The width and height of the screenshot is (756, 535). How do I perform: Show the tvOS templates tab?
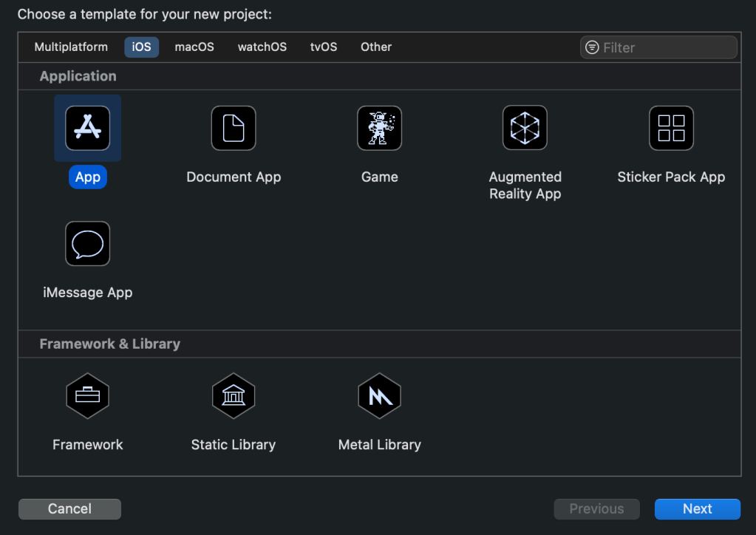pyautogui.click(x=324, y=47)
